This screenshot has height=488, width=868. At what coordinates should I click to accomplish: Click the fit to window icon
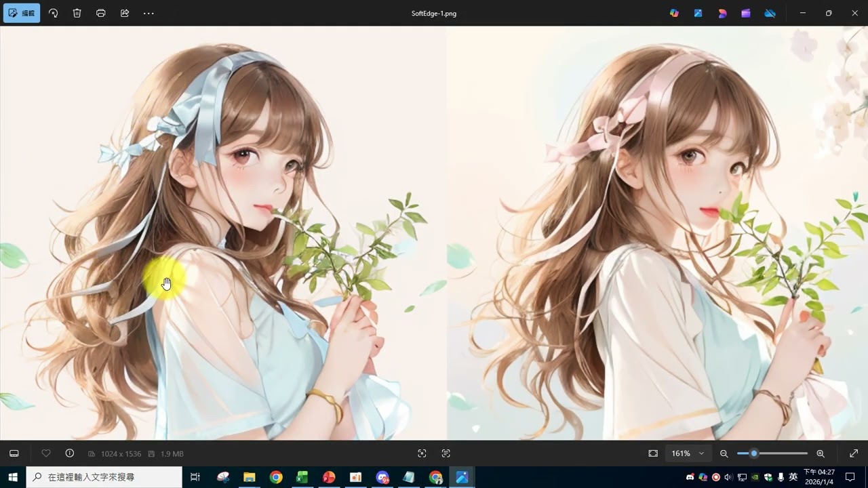653,453
